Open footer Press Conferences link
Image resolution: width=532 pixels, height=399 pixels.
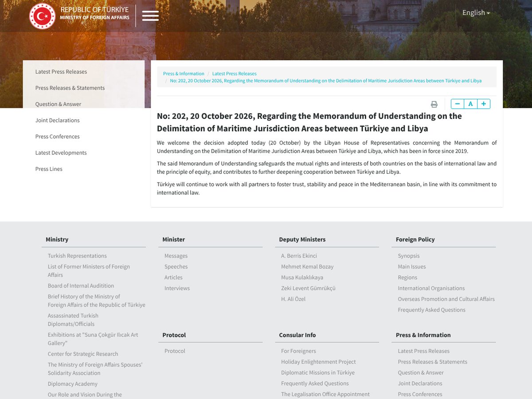(x=420, y=394)
